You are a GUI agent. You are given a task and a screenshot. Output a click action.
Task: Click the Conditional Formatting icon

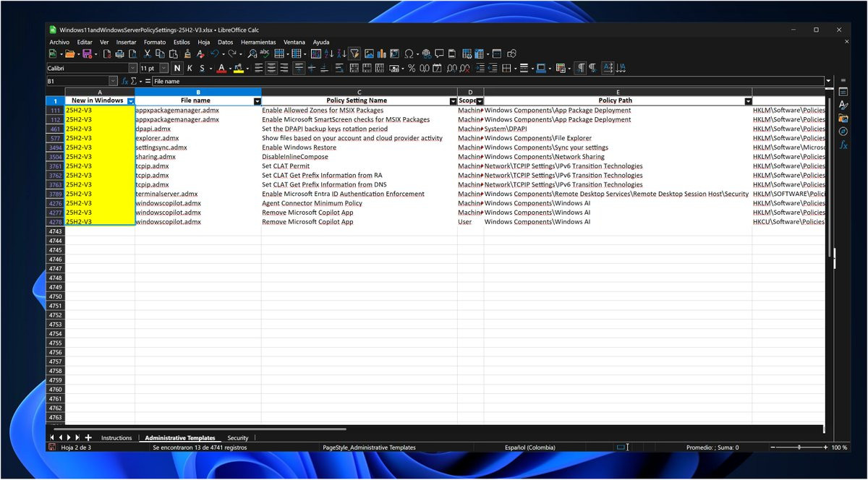click(x=559, y=68)
